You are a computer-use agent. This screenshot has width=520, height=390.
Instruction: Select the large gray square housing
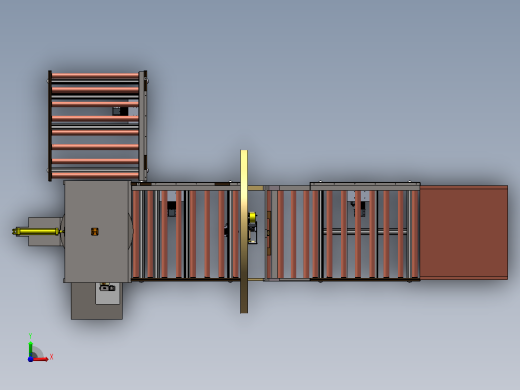(x=97, y=232)
